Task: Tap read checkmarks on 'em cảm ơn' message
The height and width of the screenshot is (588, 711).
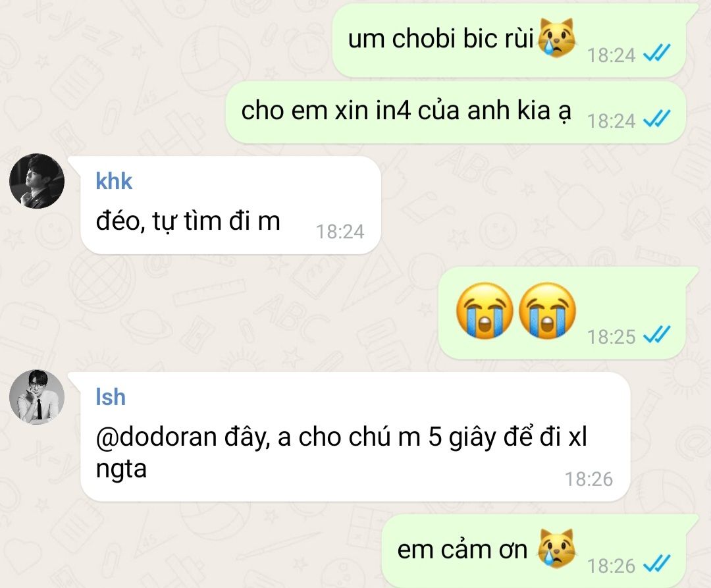Action: pyautogui.click(x=657, y=564)
